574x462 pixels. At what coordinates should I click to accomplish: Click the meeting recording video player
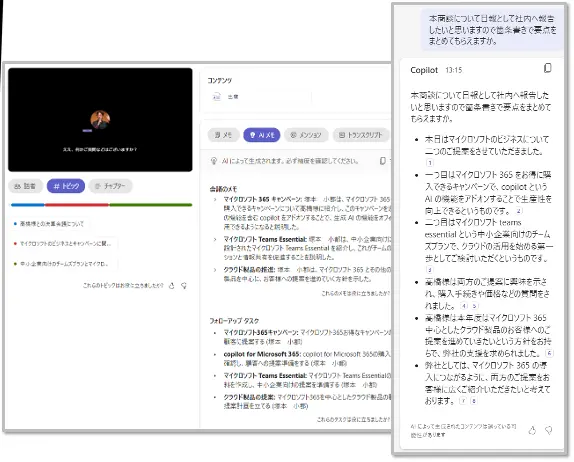coord(100,120)
